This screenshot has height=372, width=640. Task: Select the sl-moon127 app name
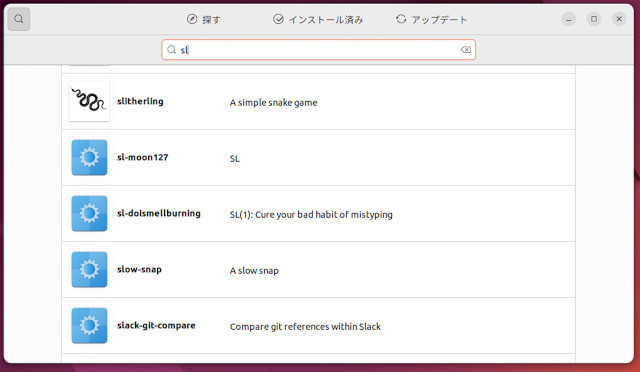click(142, 157)
